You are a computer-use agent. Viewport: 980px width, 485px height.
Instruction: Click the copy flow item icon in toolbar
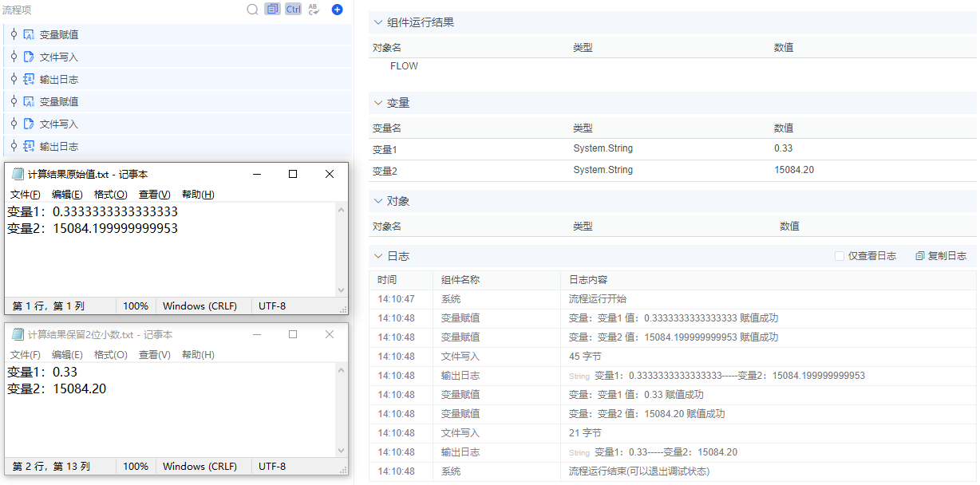272,10
